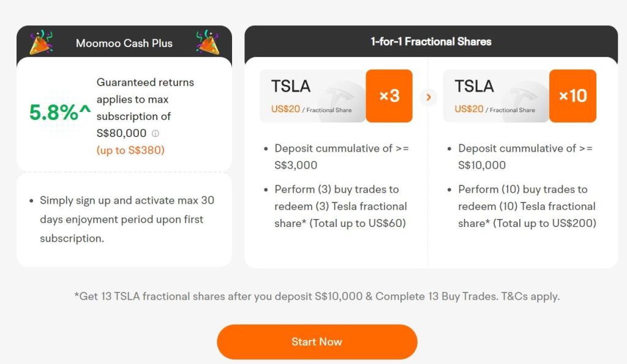Viewport: 627px width, 364px height.
Task: Select the Moomoo Cash Plus header
Action: pos(124,43)
